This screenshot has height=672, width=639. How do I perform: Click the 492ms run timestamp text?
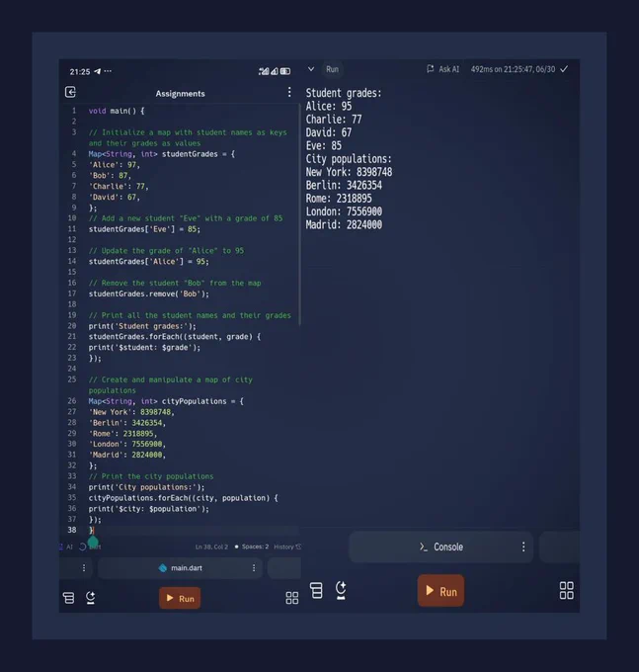pos(514,69)
